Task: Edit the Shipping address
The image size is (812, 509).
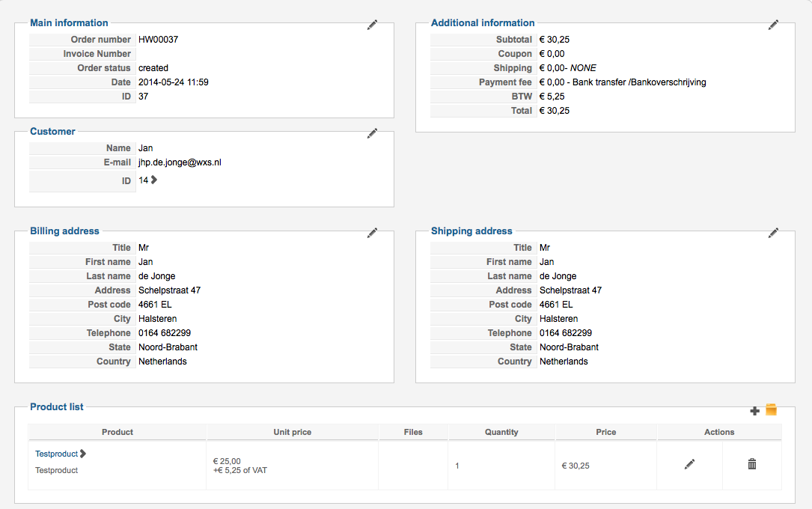Action: coord(773,233)
